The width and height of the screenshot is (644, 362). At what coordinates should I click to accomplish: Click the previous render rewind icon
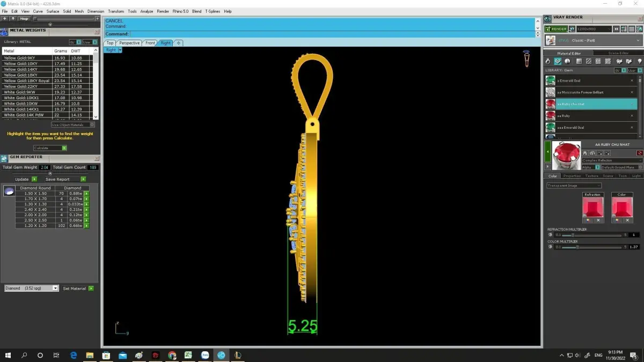(617, 29)
